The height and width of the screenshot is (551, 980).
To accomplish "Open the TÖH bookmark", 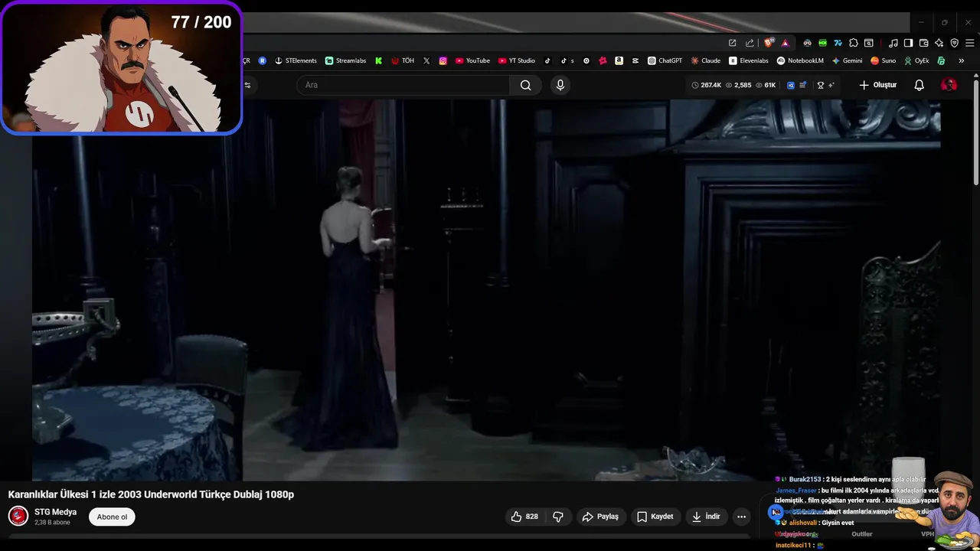I will click(403, 60).
